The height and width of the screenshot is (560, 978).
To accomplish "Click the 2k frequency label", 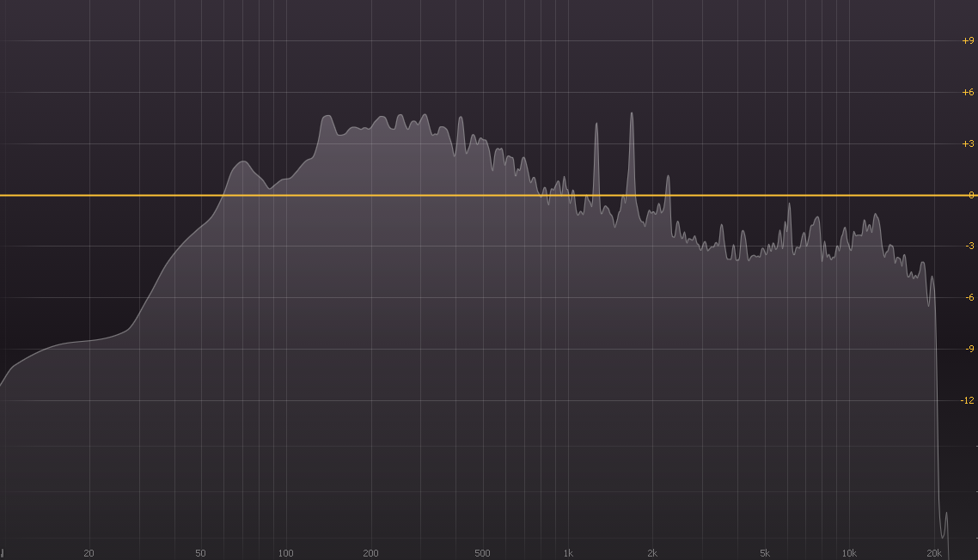I will pyautogui.click(x=653, y=554).
